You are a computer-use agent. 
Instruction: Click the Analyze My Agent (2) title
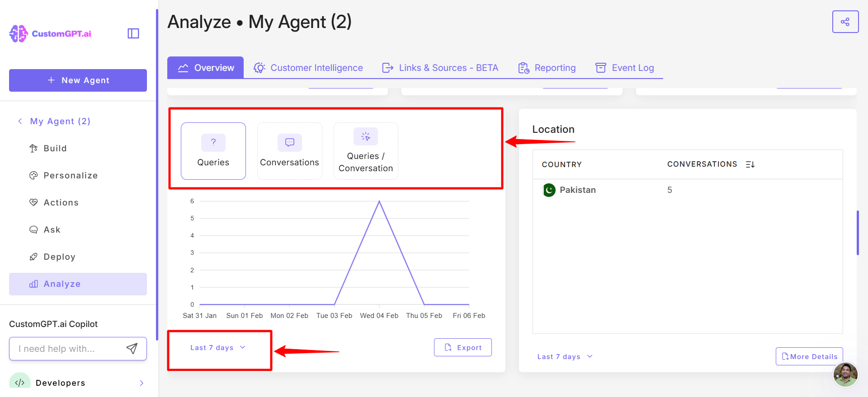click(259, 22)
